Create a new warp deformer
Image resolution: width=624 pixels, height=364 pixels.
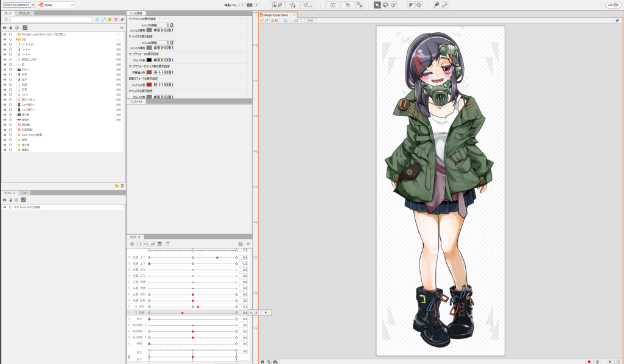click(332, 5)
